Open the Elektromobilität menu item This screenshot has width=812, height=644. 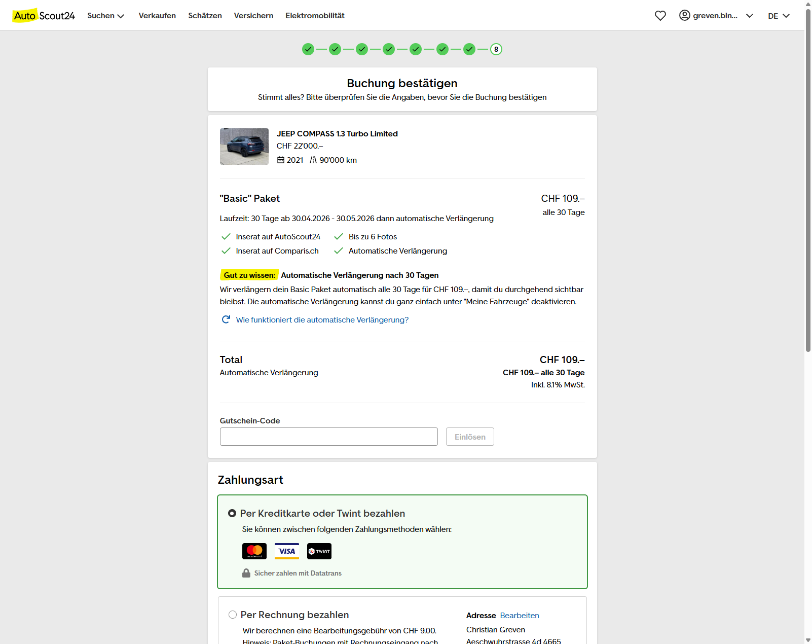(x=315, y=16)
